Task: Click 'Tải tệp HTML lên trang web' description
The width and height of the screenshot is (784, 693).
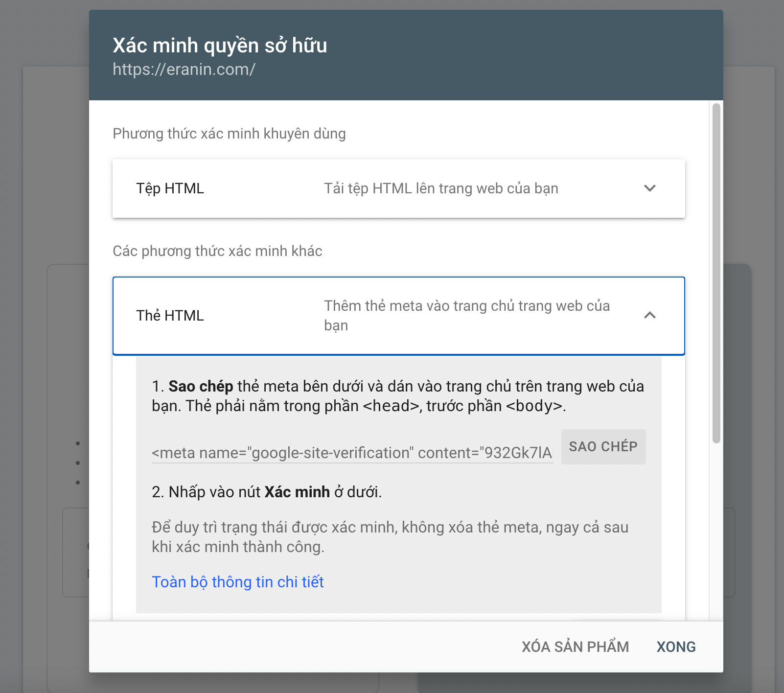Action: coord(441,188)
